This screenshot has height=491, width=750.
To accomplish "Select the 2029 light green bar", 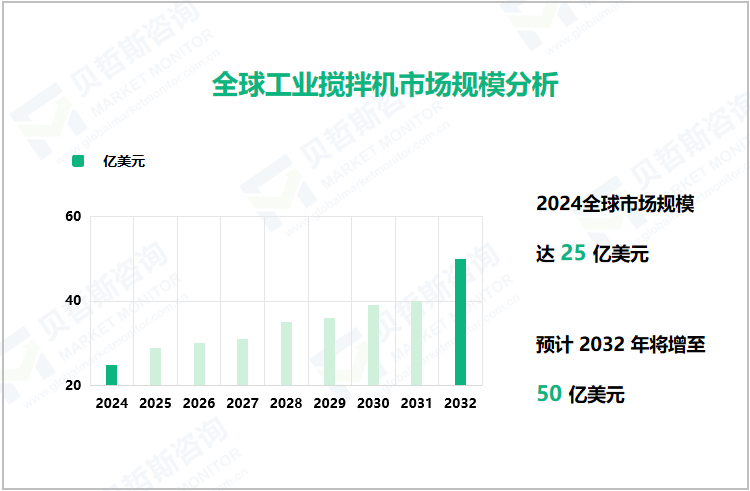I will [x=330, y=351].
